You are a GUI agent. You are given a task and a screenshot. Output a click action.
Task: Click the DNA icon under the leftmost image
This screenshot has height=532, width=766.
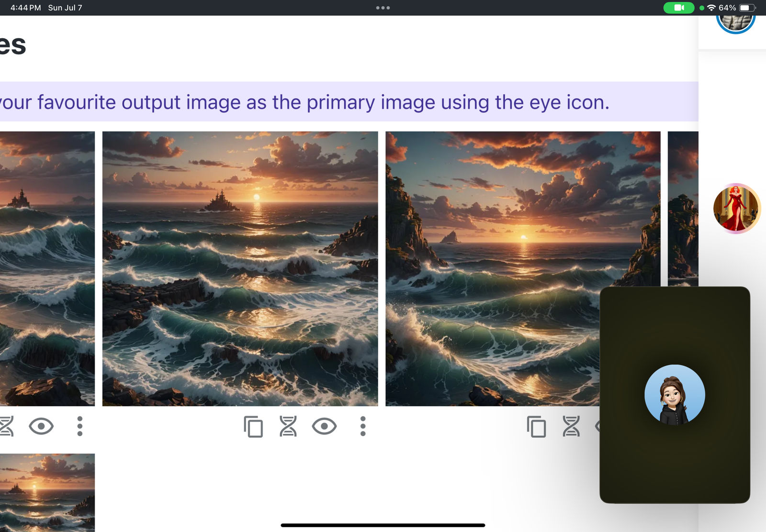coord(7,426)
